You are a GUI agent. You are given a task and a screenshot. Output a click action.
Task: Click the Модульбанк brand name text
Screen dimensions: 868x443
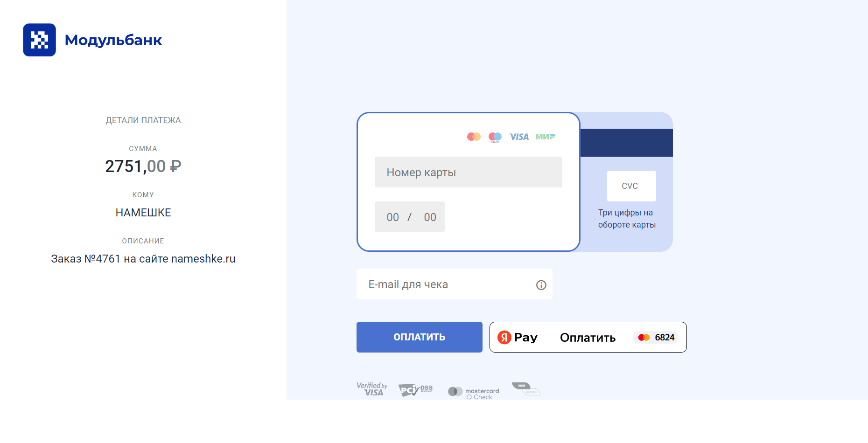113,40
